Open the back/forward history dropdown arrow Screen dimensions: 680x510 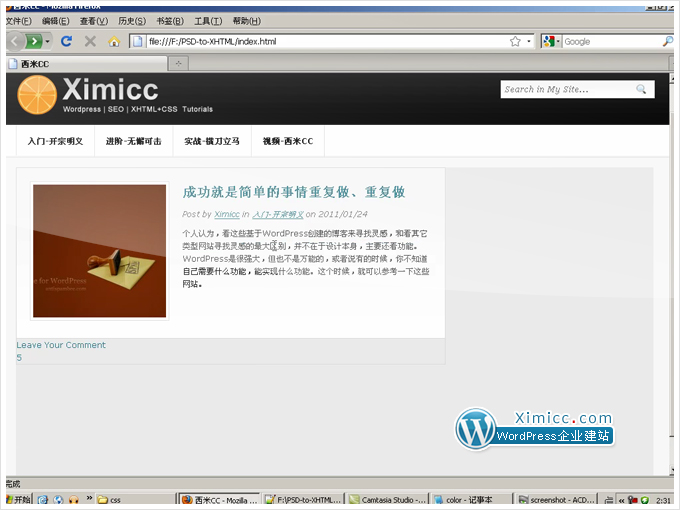click(47, 42)
